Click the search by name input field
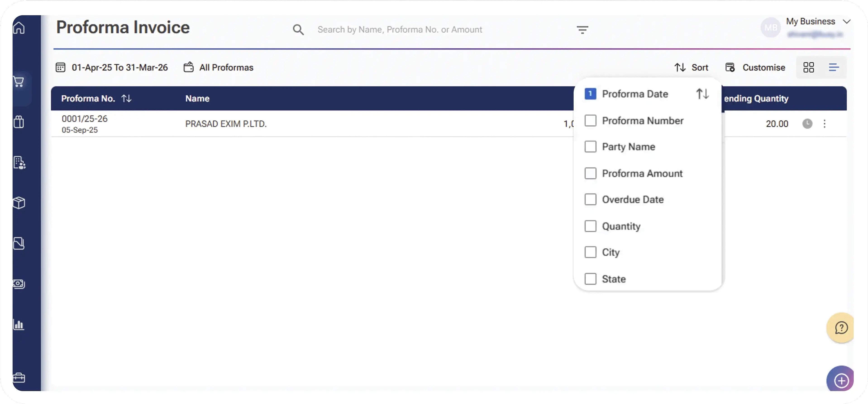868x404 pixels. [x=400, y=30]
